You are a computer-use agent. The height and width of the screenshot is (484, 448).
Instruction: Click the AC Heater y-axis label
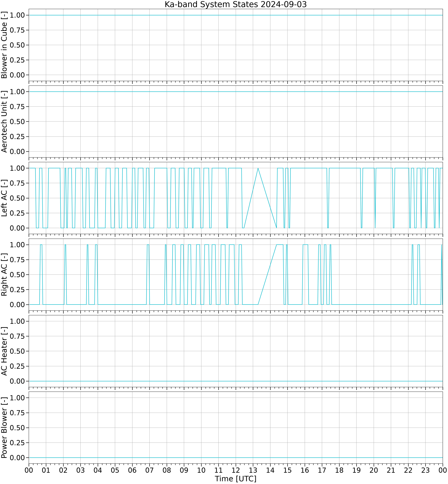(x=4, y=351)
